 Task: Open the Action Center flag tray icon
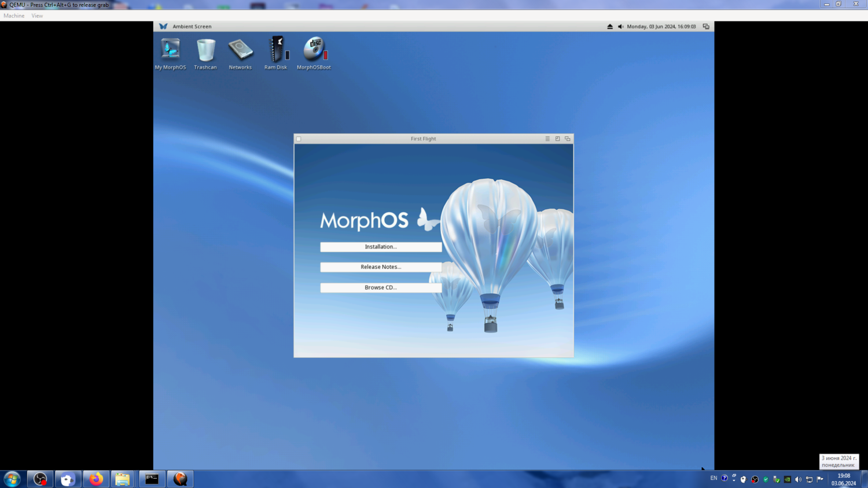[820, 479]
